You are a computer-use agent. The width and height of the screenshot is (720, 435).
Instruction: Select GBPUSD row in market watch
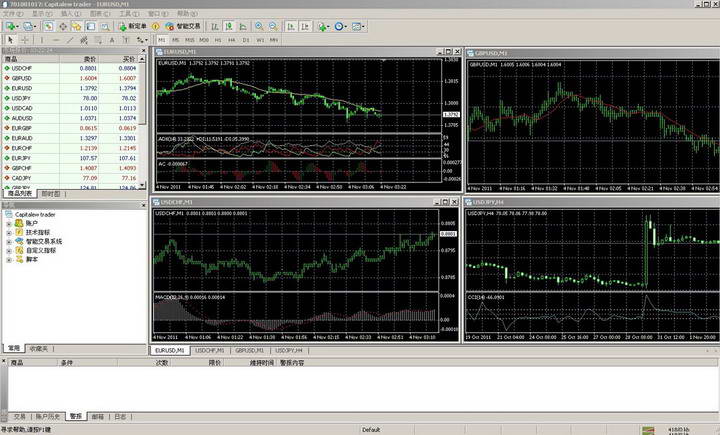70,78
